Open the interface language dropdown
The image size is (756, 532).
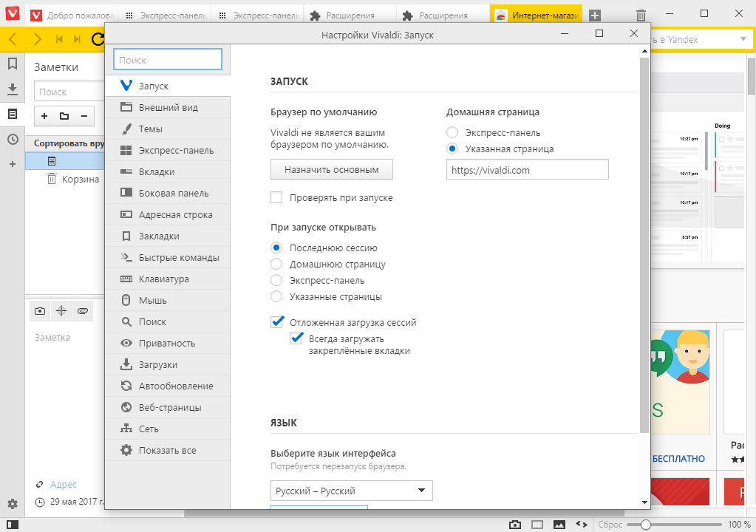click(x=351, y=491)
